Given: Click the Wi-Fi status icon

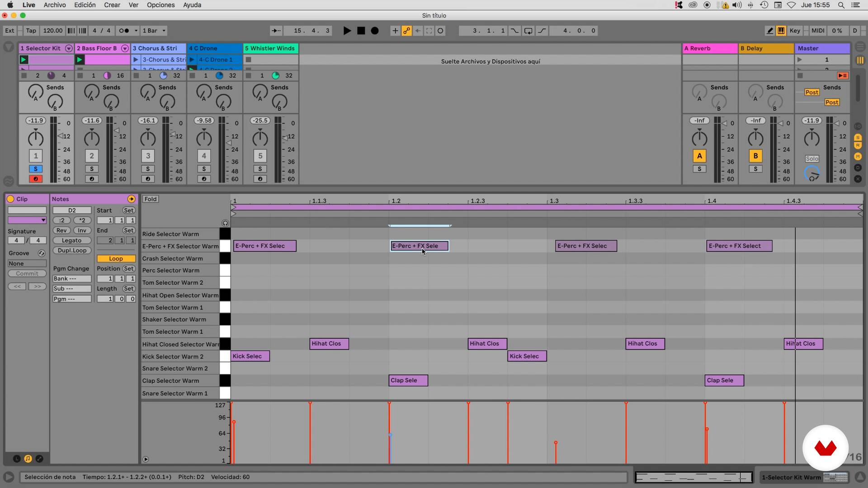Looking at the screenshot, I should pyautogui.click(x=791, y=5).
